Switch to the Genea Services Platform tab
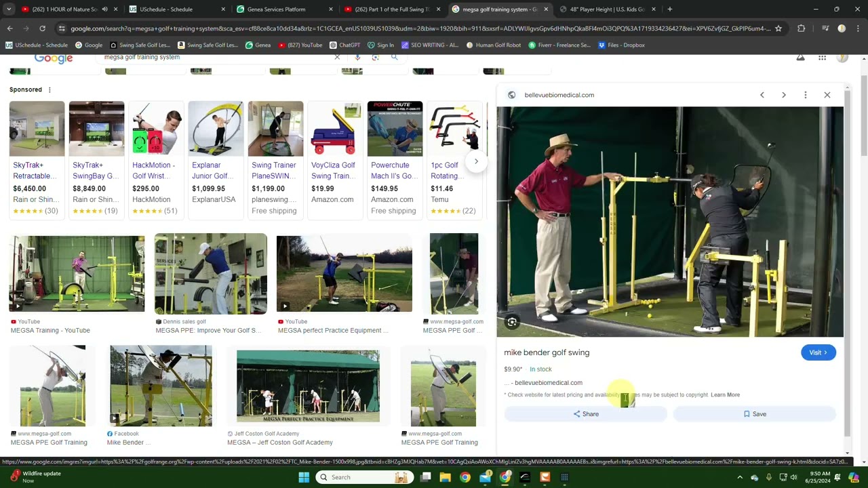Viewport: 868px width, 488px height. [x=281, y=9]
